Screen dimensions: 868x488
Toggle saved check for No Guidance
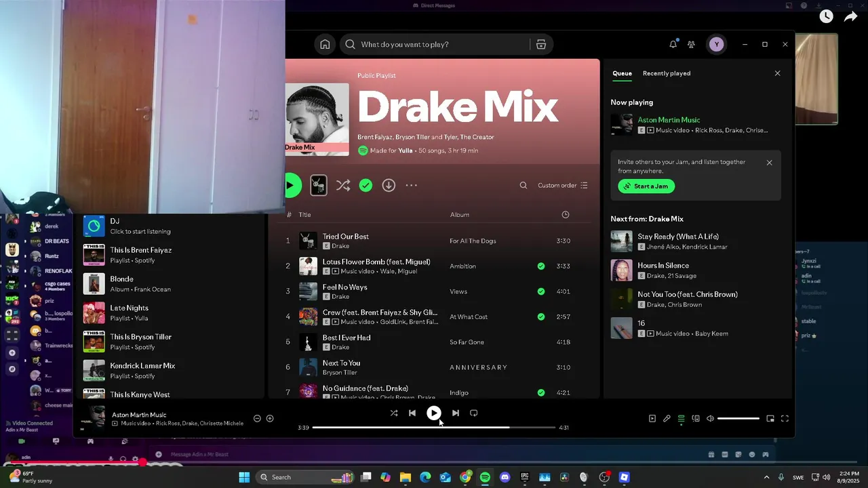540,392
